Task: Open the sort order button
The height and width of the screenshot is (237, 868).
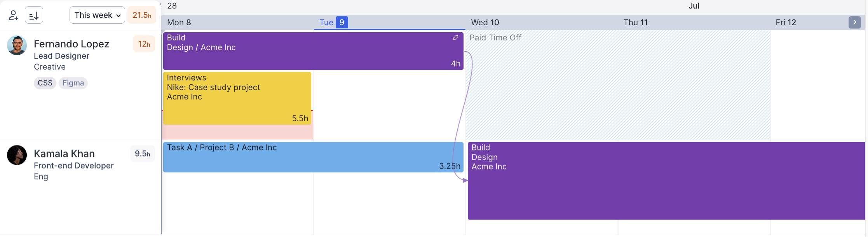Action: pos(34,15)
